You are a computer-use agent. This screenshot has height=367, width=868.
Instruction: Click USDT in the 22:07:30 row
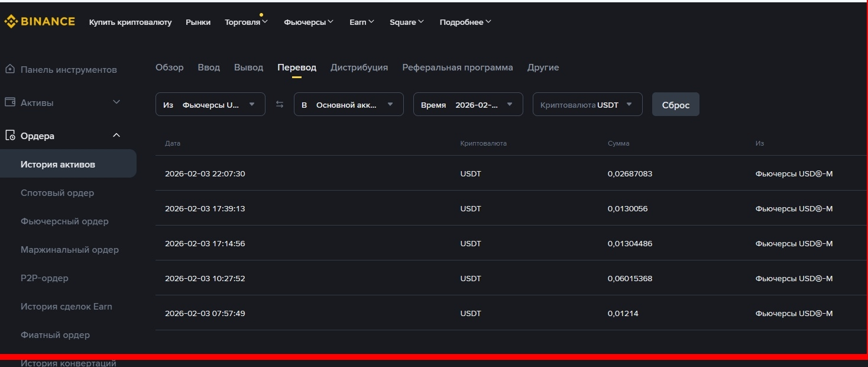point(471,174)
